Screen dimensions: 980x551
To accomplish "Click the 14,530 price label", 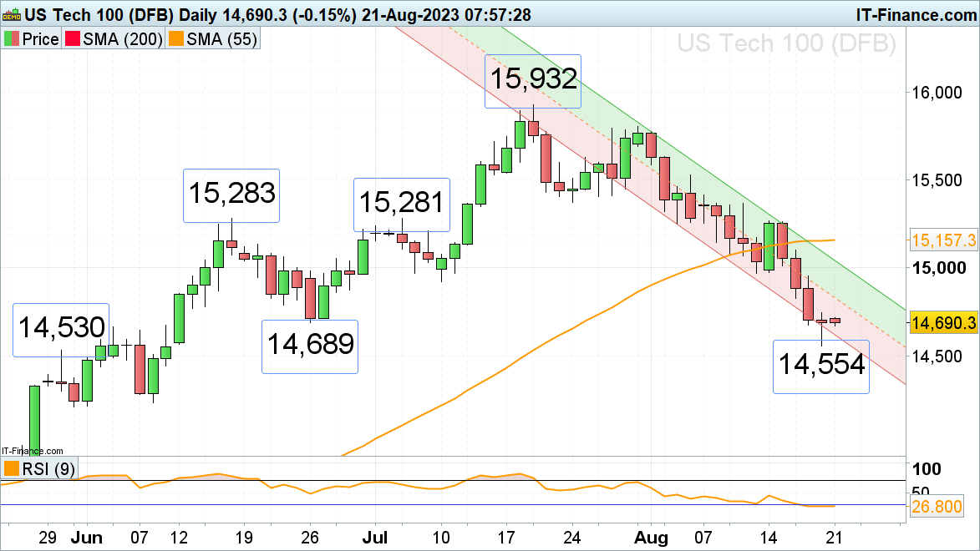I will click(61, 329).
